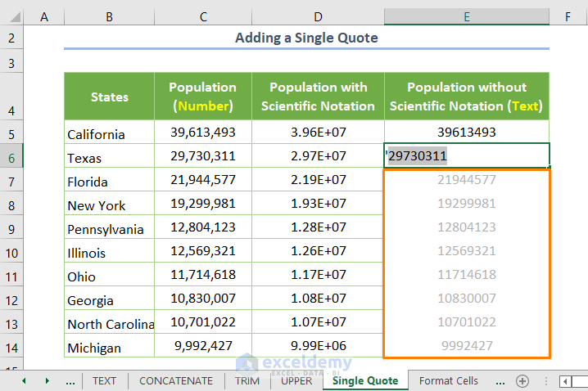
Task: Click the Single Quote sheet tab
Action: [x=365, y=381]
